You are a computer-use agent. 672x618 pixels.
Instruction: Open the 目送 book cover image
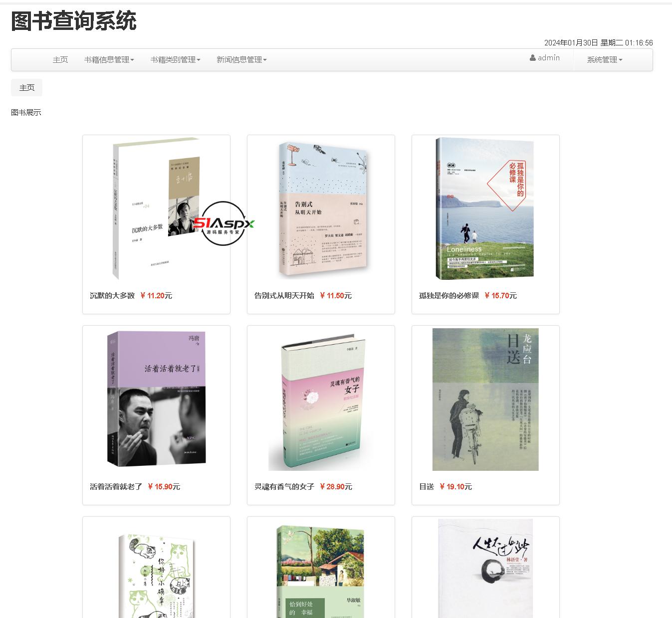485,399
